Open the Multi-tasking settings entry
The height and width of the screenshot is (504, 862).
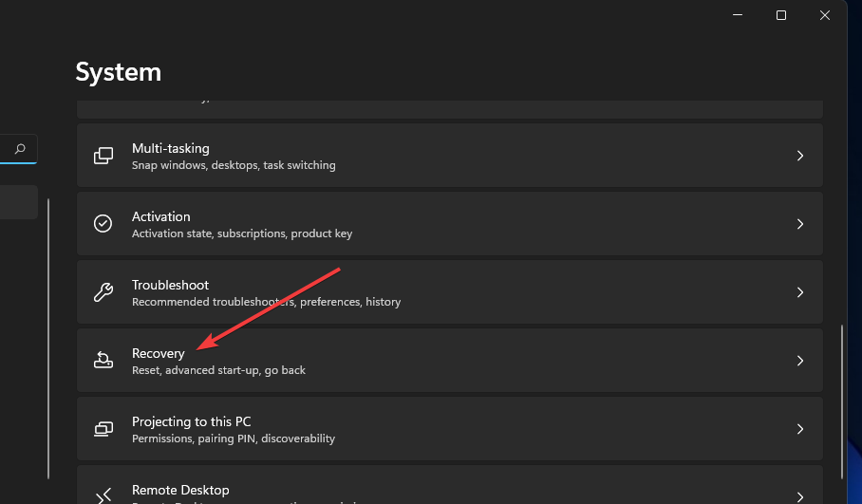pyautogui.click(x=171, y=149)
